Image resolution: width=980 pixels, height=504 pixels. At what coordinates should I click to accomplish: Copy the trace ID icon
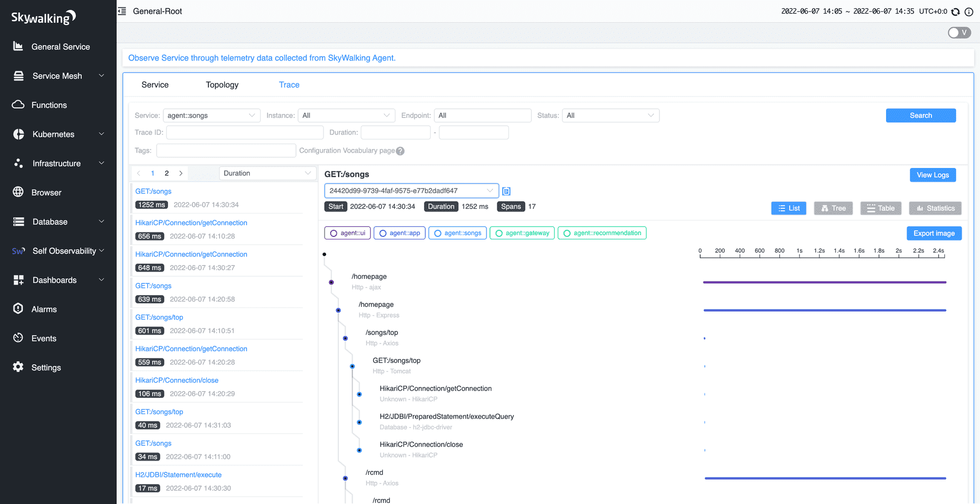coord(506,191)
